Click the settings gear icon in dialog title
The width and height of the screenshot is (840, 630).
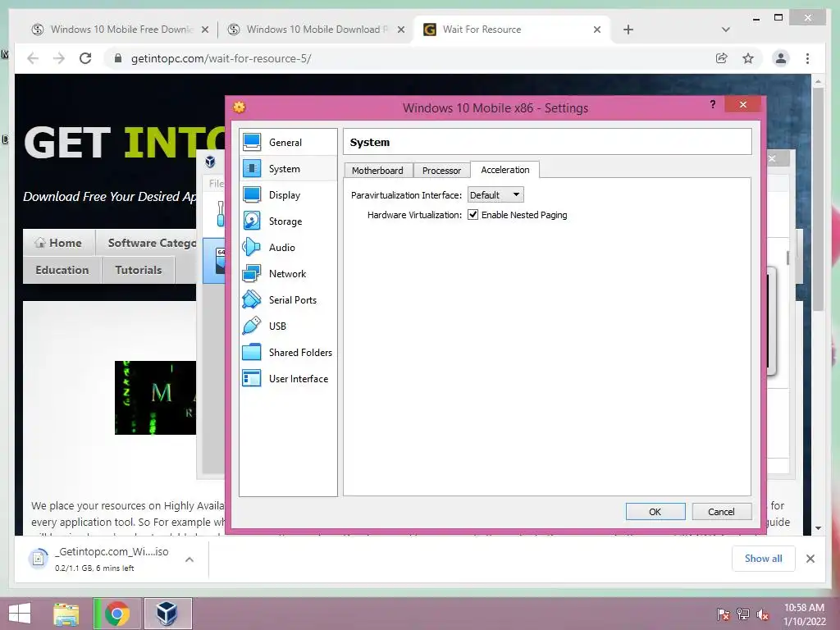pyautogui.click(x=240, y=107)
